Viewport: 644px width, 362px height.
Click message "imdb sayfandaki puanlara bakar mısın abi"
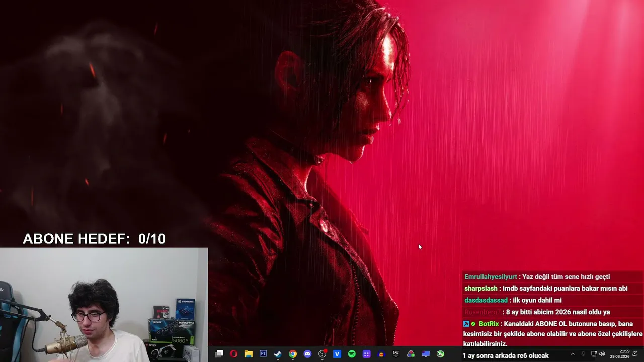point(566,289)
